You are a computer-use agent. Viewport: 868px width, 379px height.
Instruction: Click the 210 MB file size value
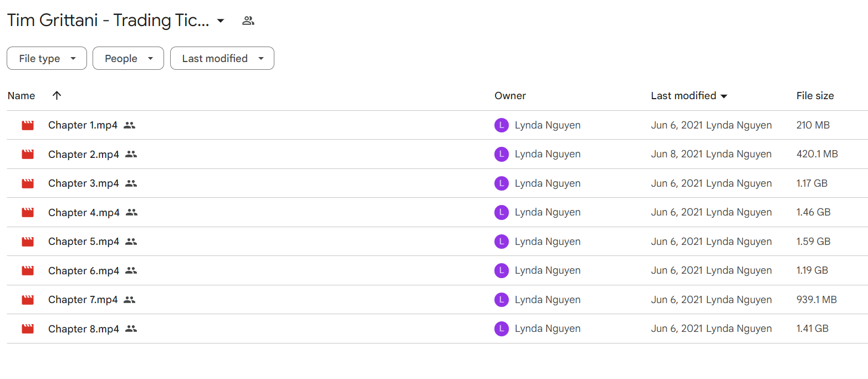coord(813,125)
